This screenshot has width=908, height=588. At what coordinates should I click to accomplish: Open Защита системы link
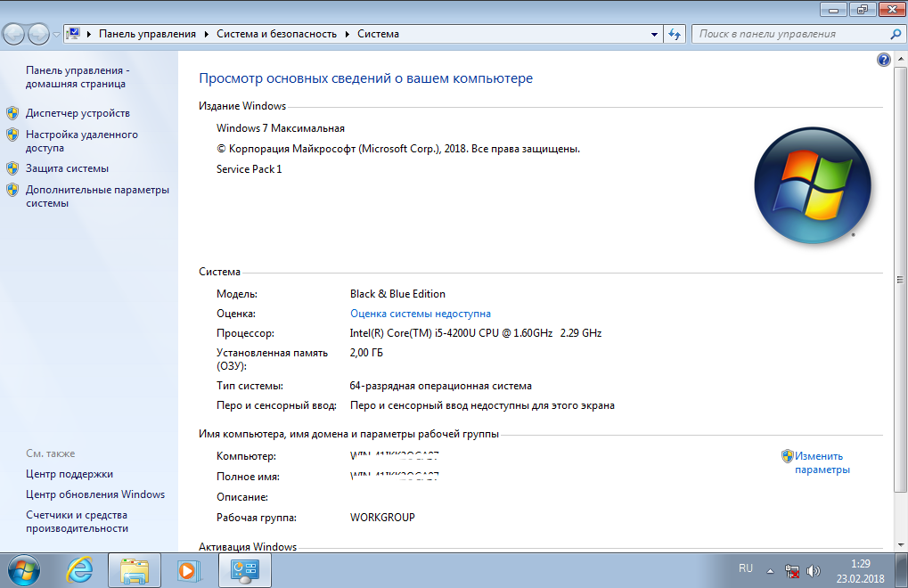pyautogui.click(x=67, y=168)
